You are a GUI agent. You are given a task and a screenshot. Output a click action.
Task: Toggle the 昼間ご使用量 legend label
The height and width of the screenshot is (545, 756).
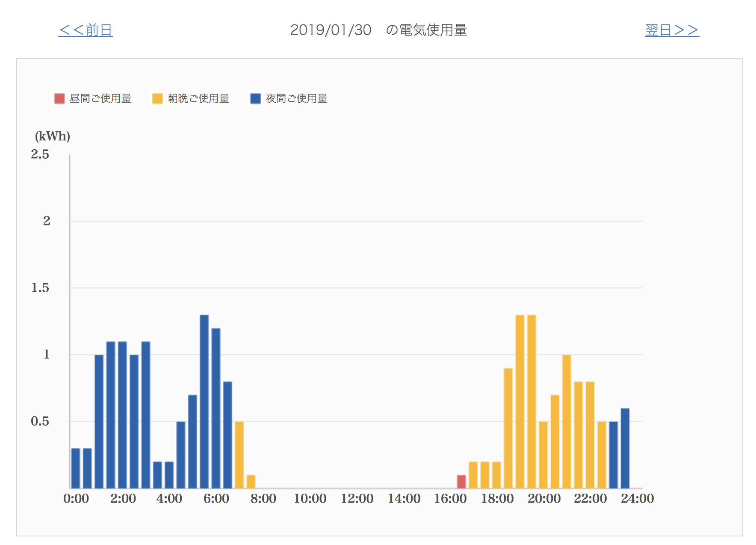point(100,99)
